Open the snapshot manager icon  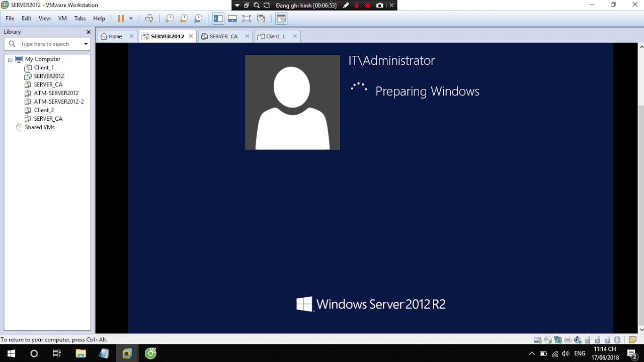[x=198, y=19]
